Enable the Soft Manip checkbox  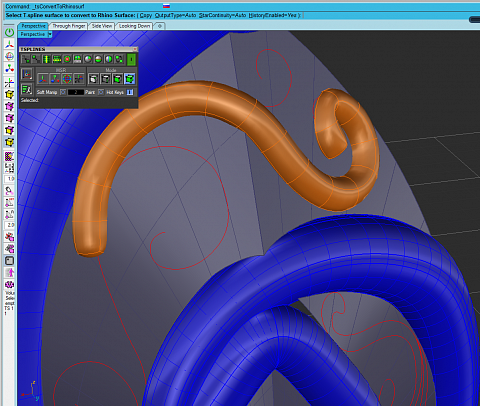click(63, 92)
